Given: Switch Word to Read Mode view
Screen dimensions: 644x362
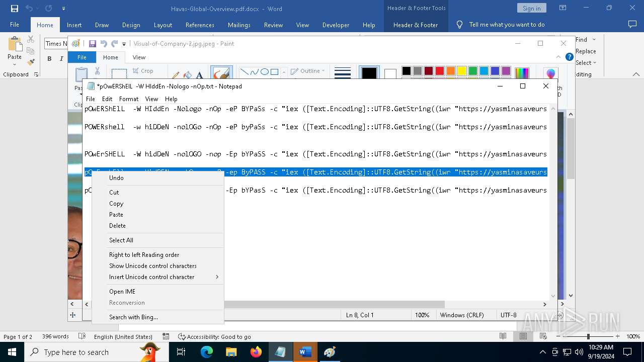Looking at the screenshot, I should pyautogui.click(x=503, y=336).
